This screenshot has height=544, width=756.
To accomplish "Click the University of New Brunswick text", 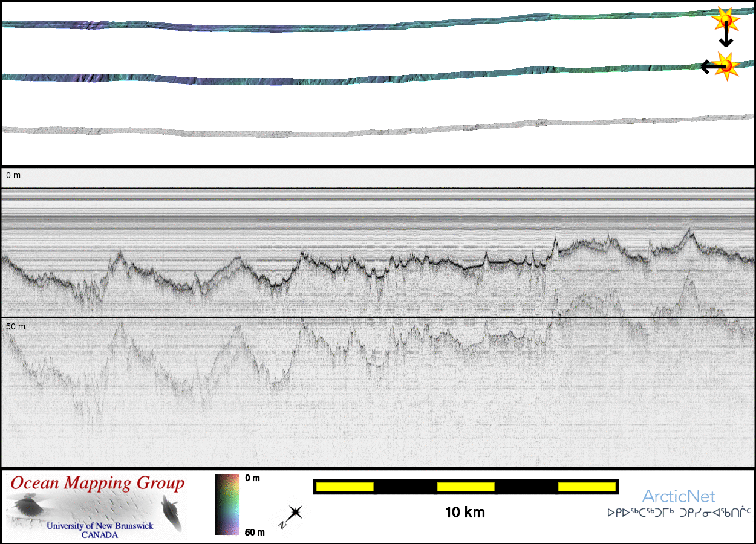I will point(100,526).
